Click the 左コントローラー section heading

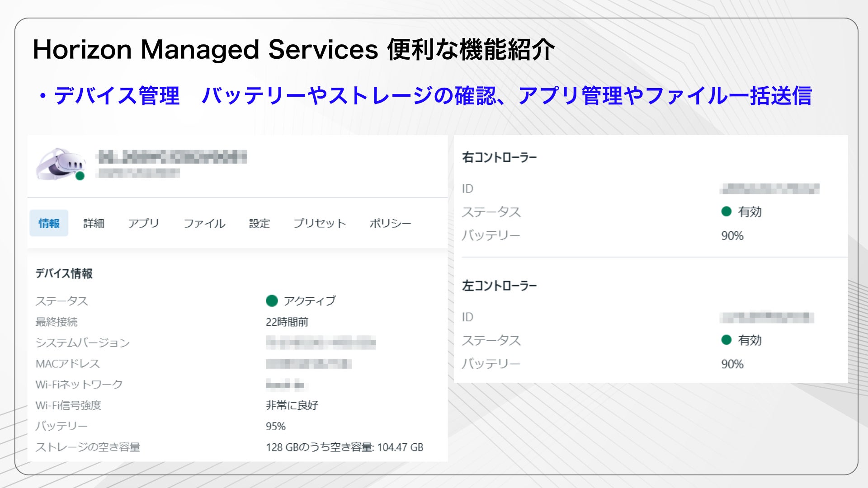(x=499, y=286)
